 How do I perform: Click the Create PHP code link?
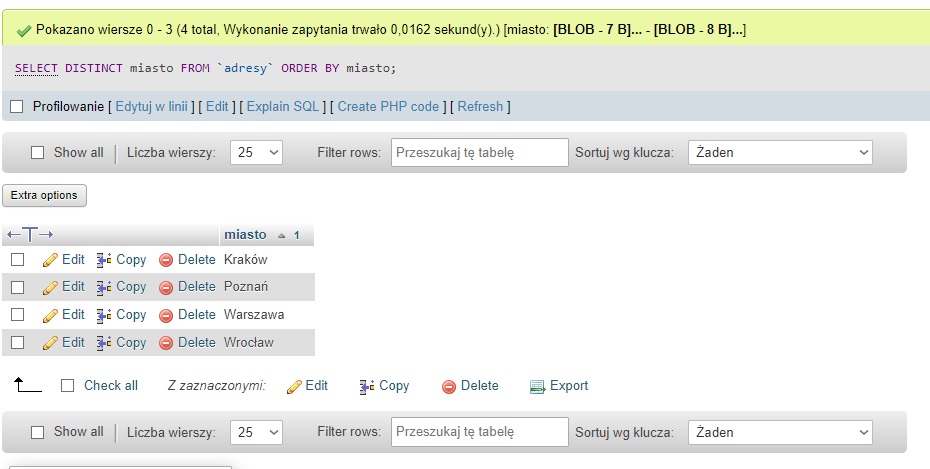tap(388, 106)
